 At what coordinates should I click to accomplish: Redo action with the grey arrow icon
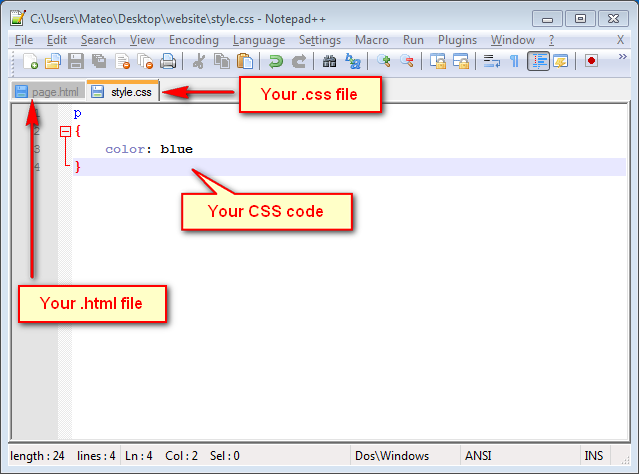[x=299, y=61]
